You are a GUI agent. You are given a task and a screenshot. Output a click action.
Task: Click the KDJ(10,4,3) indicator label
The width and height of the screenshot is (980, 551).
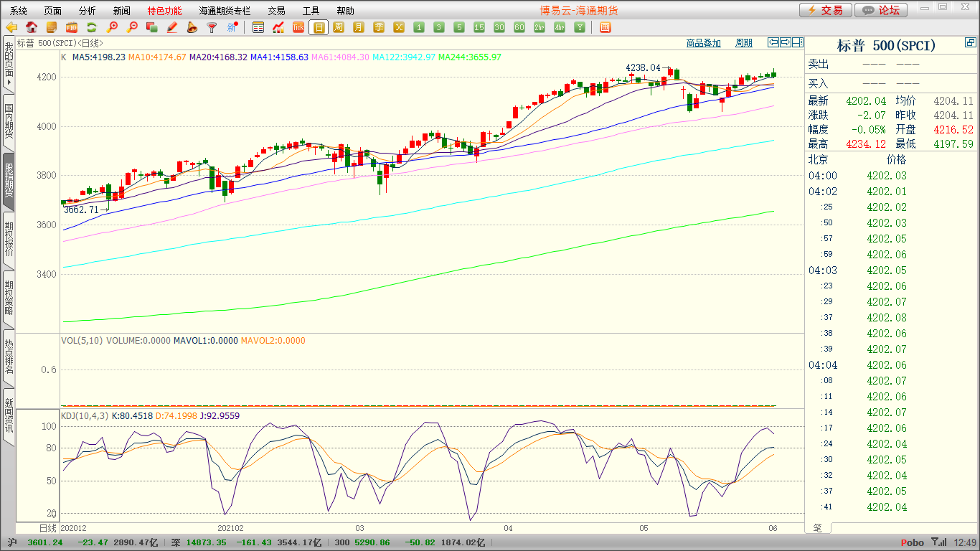(x=85, y=415)
